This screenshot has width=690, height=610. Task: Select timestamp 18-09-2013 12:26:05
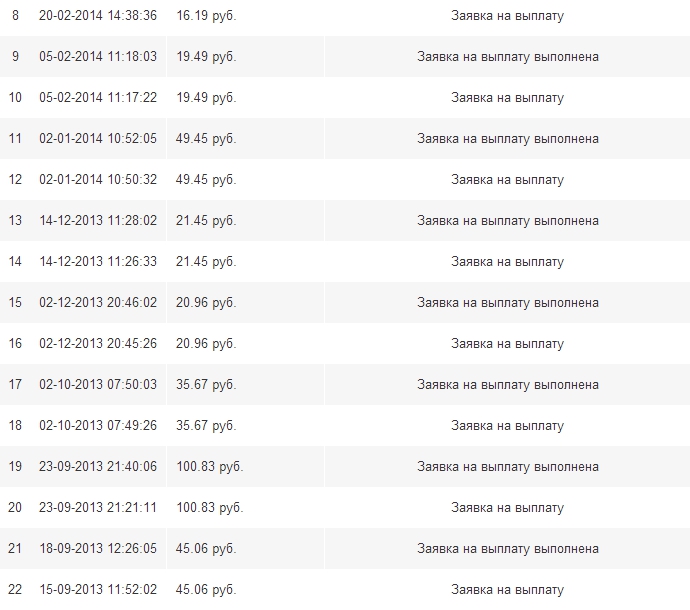coord(97,549)
